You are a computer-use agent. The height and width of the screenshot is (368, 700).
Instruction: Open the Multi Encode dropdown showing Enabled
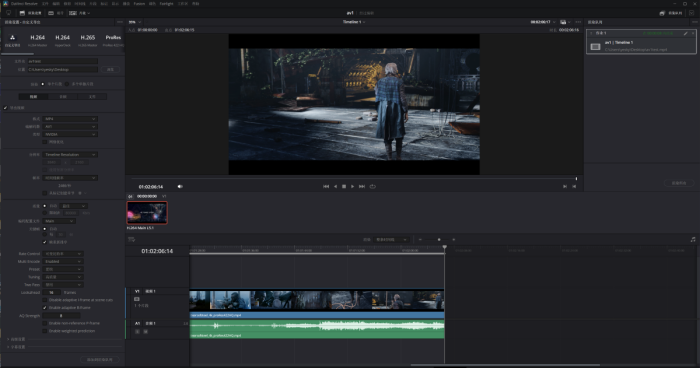tap(62, 261)
